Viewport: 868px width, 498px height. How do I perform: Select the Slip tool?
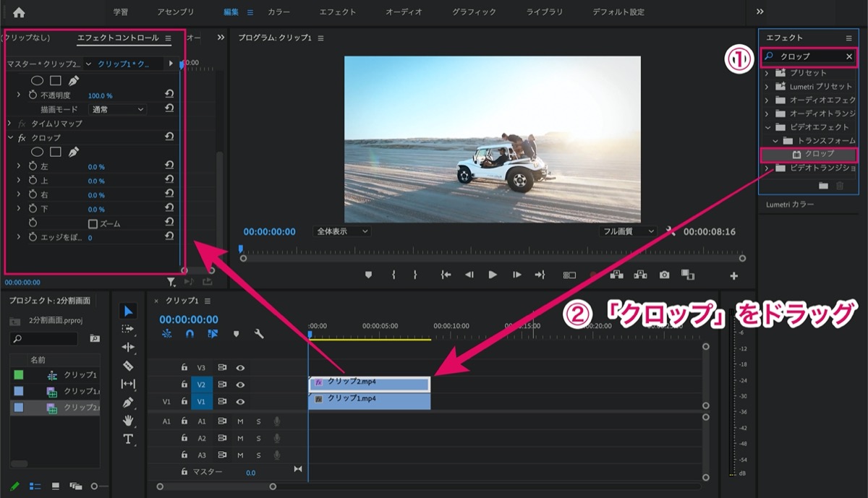pyautogui.click(x=128, y=384)
